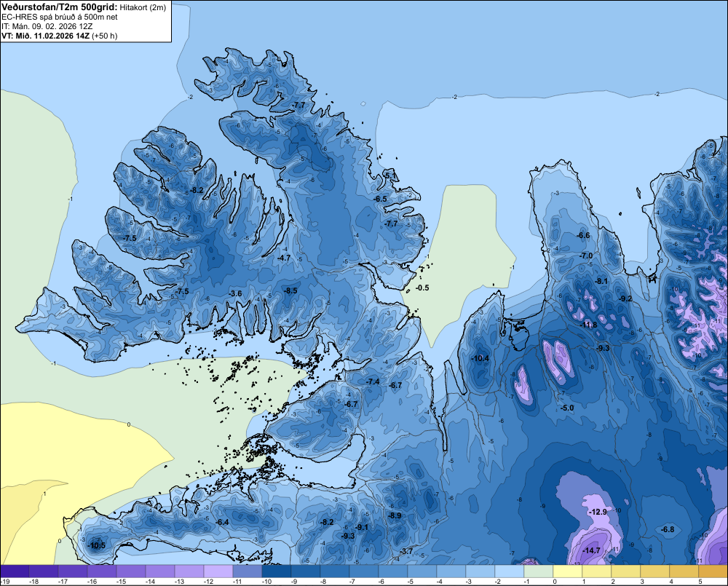728x586 pixels.
Task: Click the -6.4 temperature value
Action: (222, 522)
